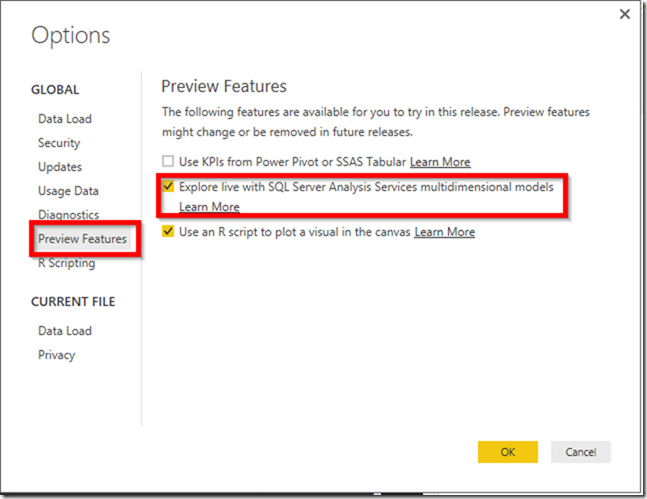Close the Options dialog with X
This screenshot has height=499, width=647.
[625, 14]
